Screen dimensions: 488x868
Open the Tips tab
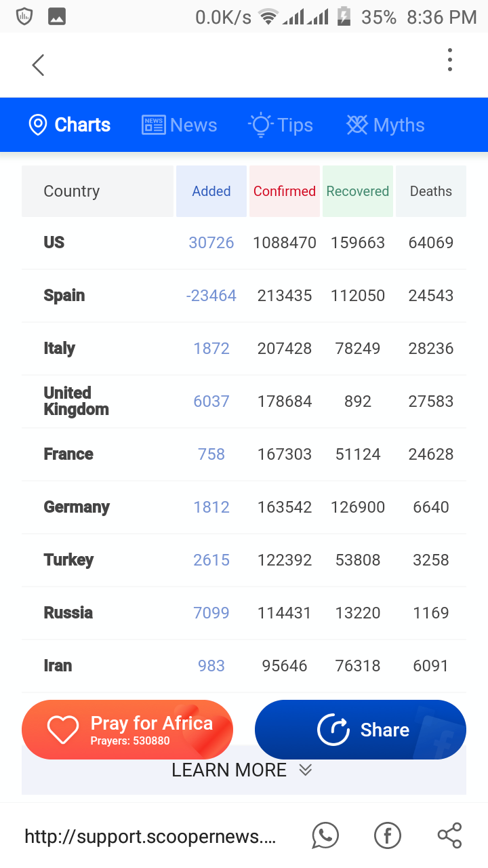pos(281,125)
